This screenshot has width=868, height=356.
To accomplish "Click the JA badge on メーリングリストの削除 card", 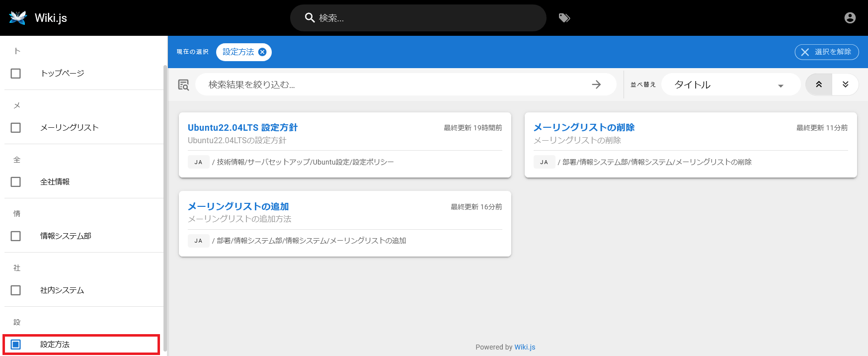I will pos(544,162).
